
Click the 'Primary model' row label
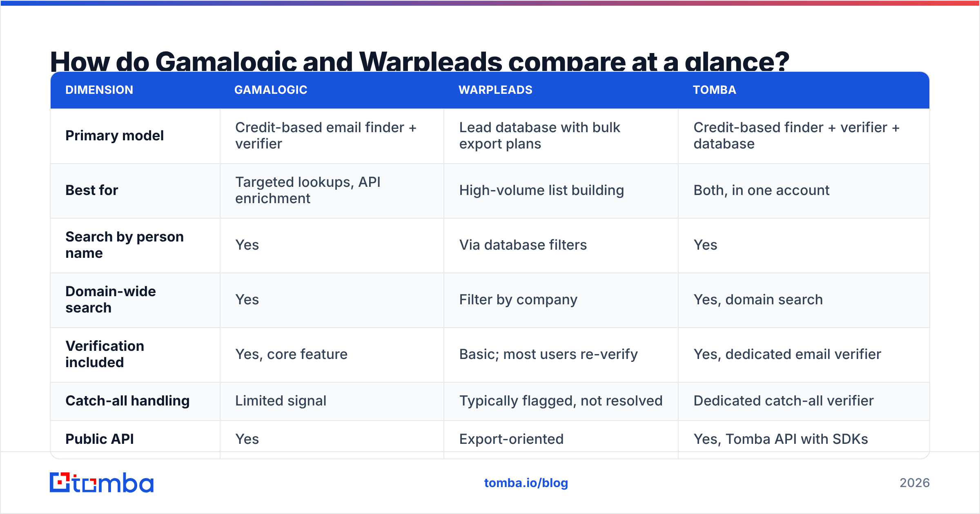pyautogui.click(x=115, y=136)
